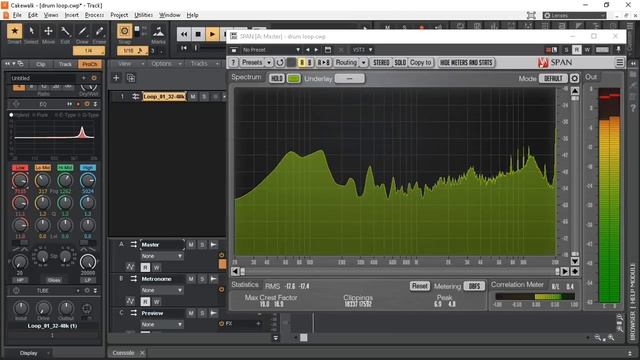Open the Edit menu

coord(33,15)
